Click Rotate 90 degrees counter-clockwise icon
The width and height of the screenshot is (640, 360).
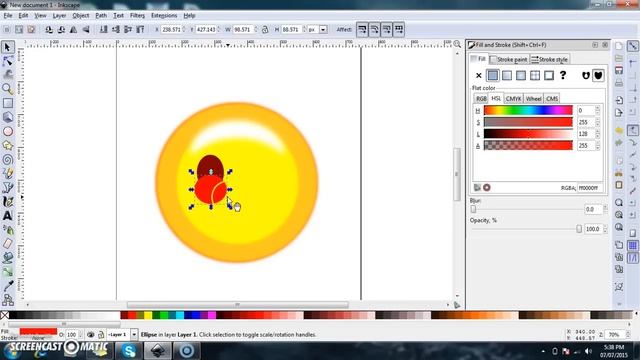(x=49, y=29)
